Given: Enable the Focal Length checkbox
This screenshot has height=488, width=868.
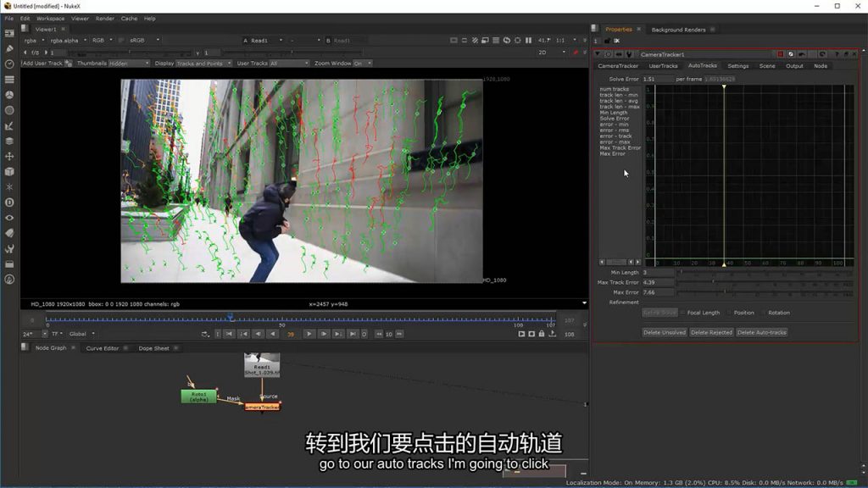Looking at the screenshot, I should click(x=683, y=313).
